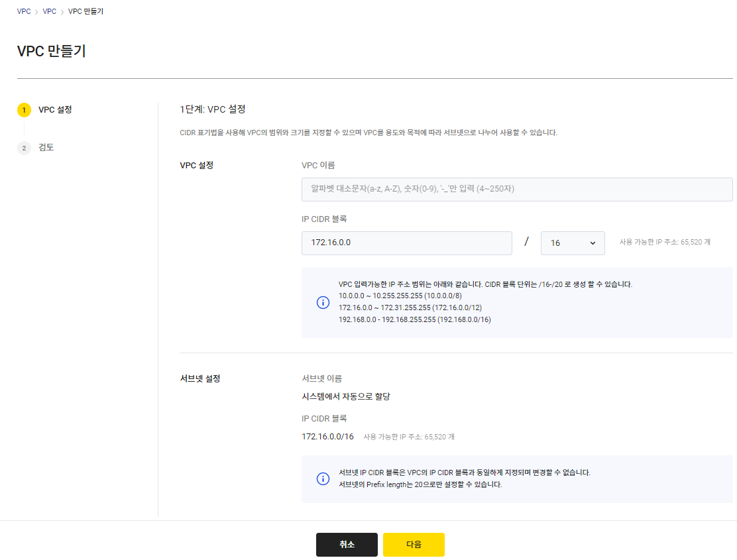This screenshot has height=560, width=737.
Task: Click the breadcrumb separator chevron after first VPC
Action: 36,11
